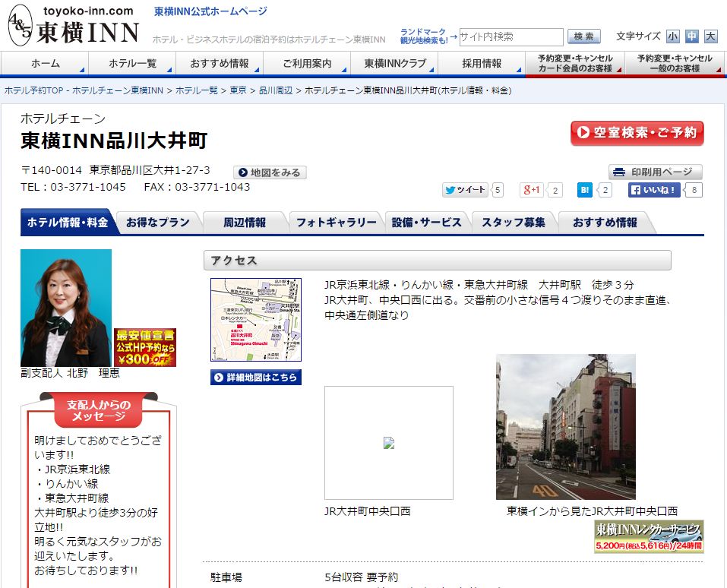
Task: Select the ホテル情報・料金 tab
Action: (68, 223)
